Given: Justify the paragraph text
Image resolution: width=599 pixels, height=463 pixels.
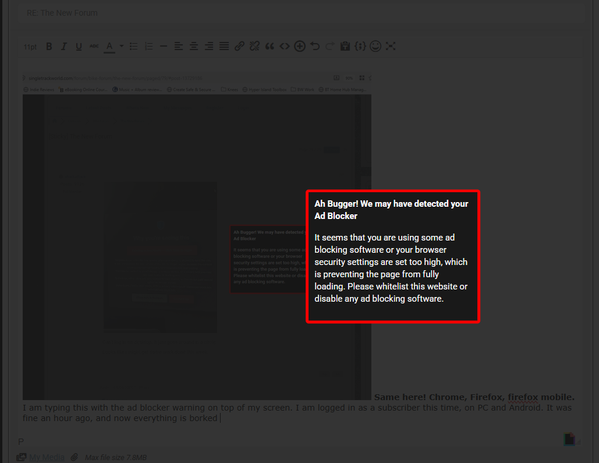Looking at the screenshot, I should coord(224,47).
